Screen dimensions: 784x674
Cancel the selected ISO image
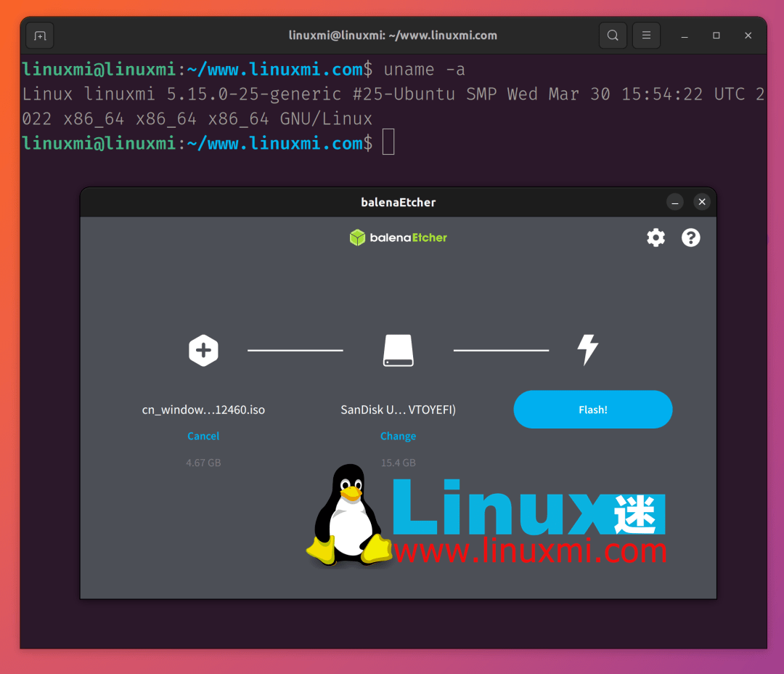pos(203,436)
